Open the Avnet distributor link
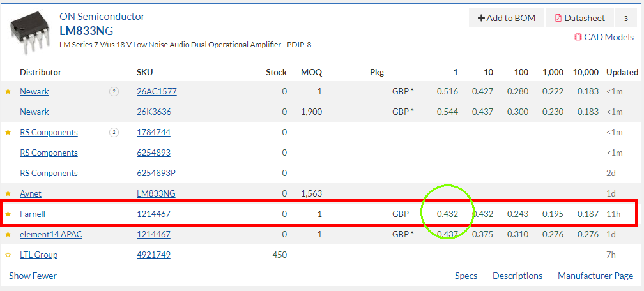The height and width of the screenshot is (291, 644). [x=31, y=193]
